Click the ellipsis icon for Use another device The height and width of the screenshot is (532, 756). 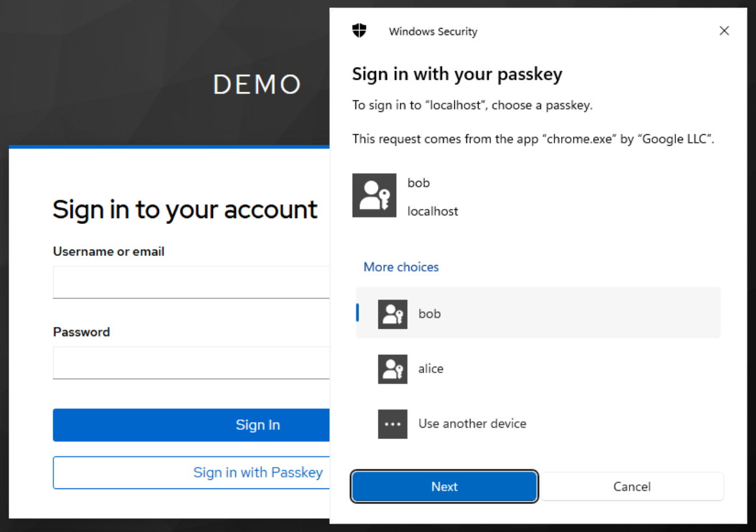(392, 424)
